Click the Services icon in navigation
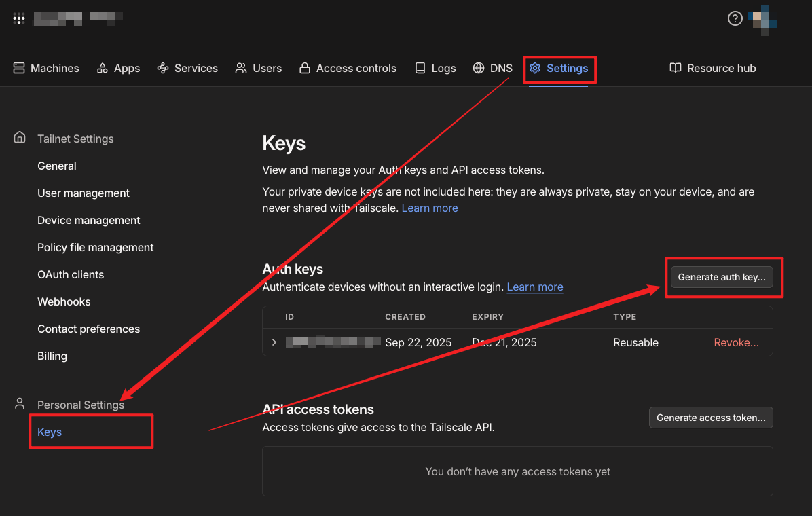Image resolution: width=812 pixels, height=516 pixels. [x=163, y=68]
